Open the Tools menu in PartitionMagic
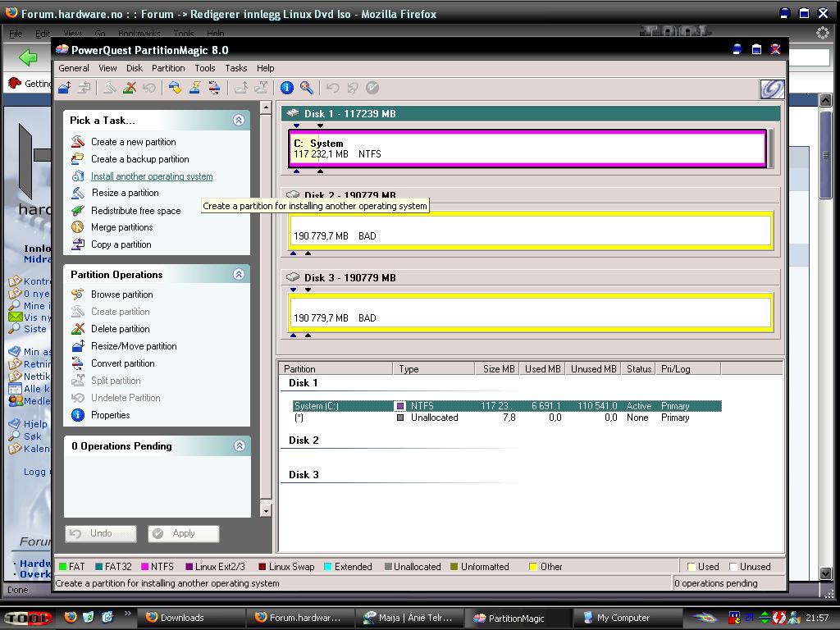 tap(204, 68)
